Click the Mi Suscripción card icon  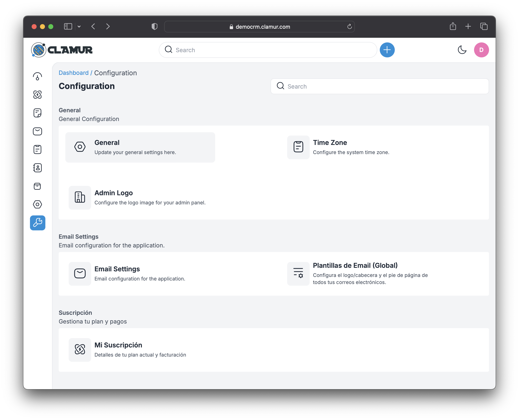tap(80, 350)
